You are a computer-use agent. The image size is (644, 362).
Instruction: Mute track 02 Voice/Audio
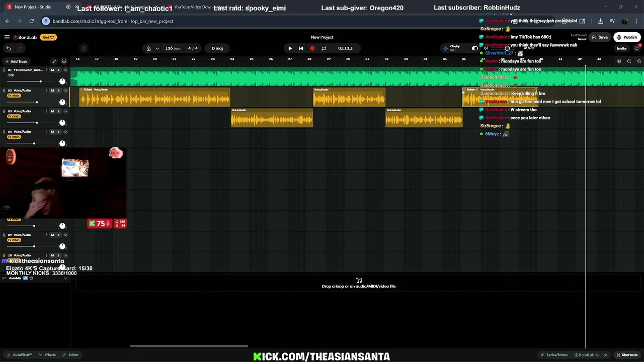(52, 90)
